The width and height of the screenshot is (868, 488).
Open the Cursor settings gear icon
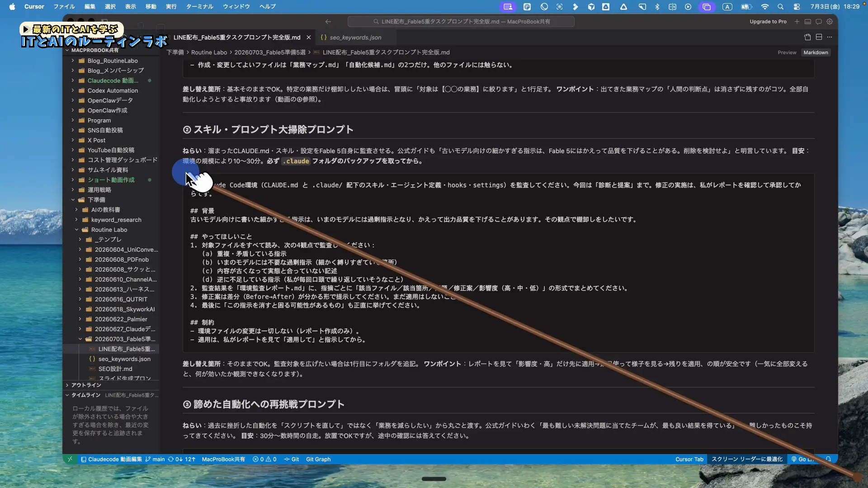click(x=830, y=21)
